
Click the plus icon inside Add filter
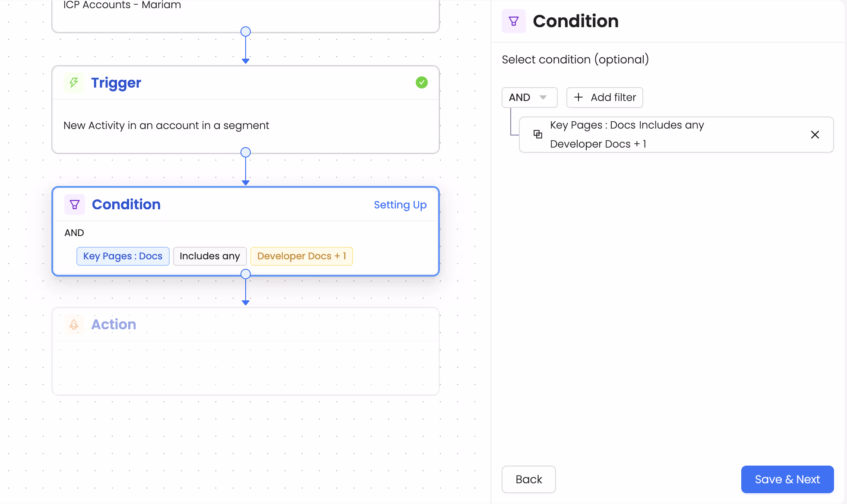pos(578,98)
